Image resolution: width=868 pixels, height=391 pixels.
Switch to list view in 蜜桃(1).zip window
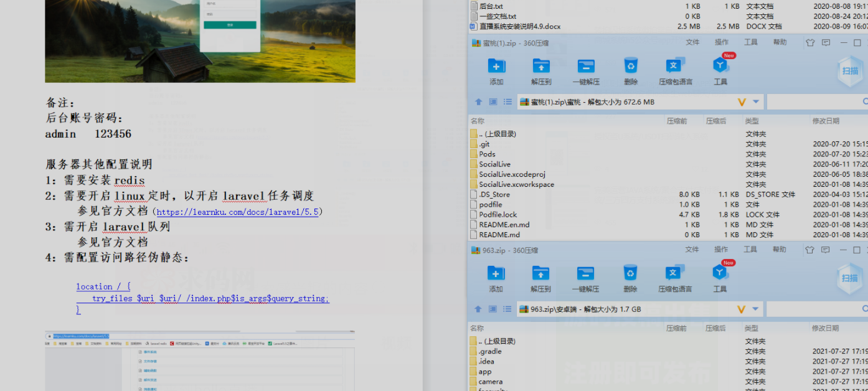(x=507, y=102)
